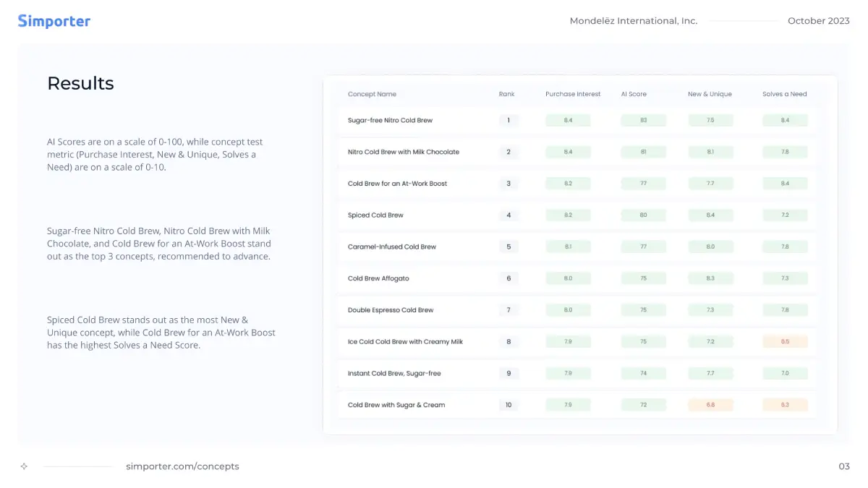Screen dimensions: 868x488
Task: Click the Simporter logo
Action: coord(54,21)
